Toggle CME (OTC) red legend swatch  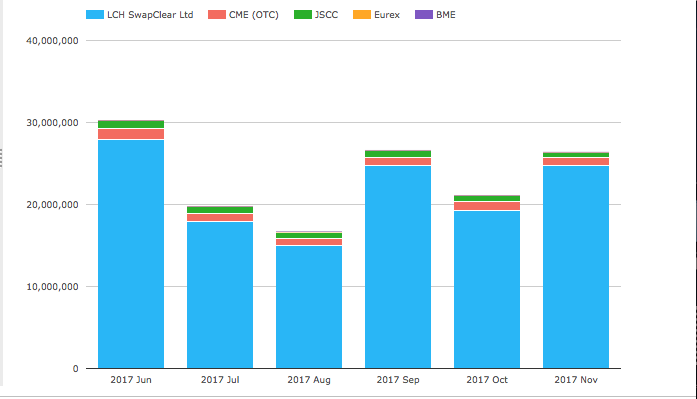click(217, 15)
